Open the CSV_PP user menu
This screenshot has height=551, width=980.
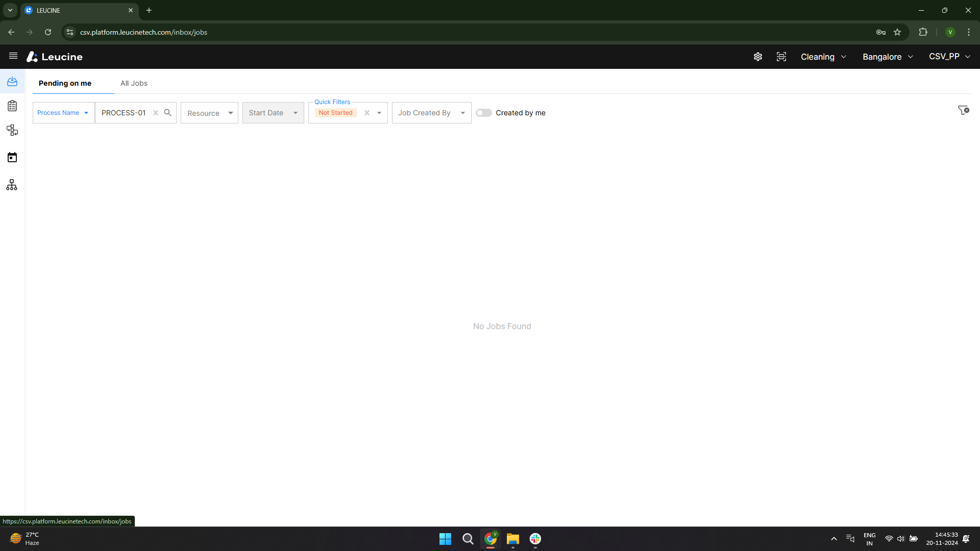click(949, 57)
